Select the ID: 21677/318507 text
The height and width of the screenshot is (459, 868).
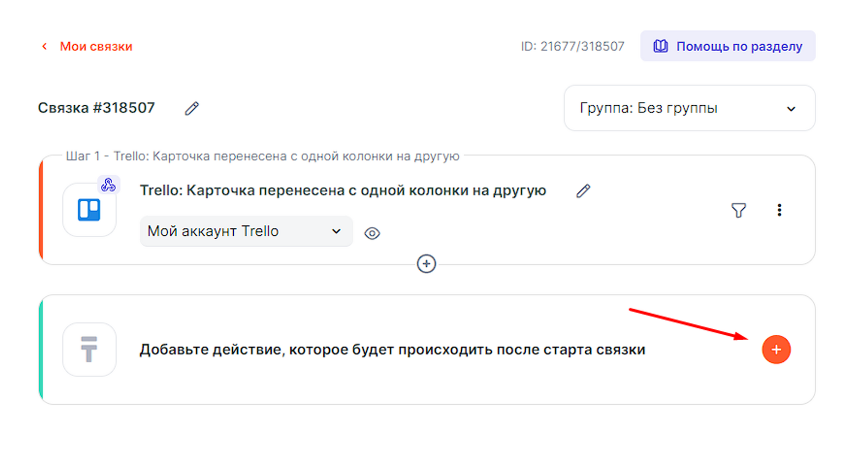(x=572, y=47)
